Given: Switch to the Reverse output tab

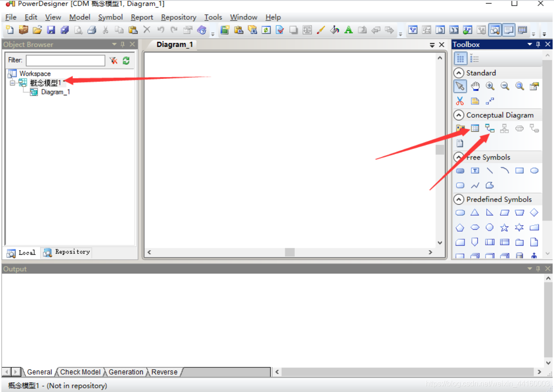Looking at the screenshot, I should click(164, 372).
